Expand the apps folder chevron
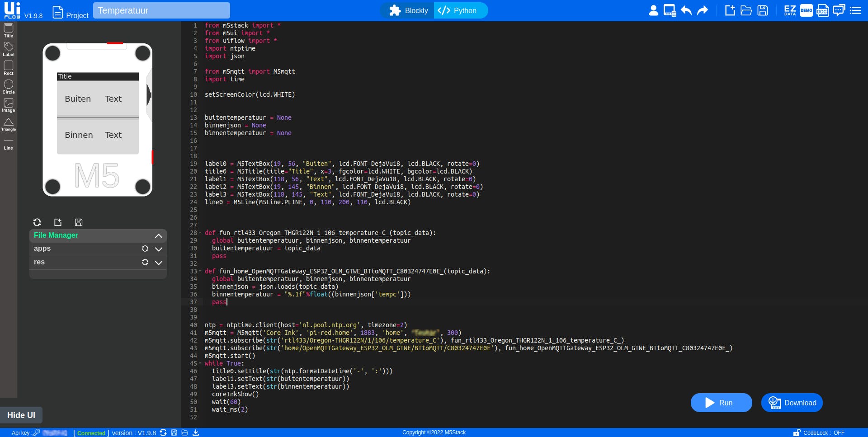Viewport: 868px width, 437px height. coord(159,249)
